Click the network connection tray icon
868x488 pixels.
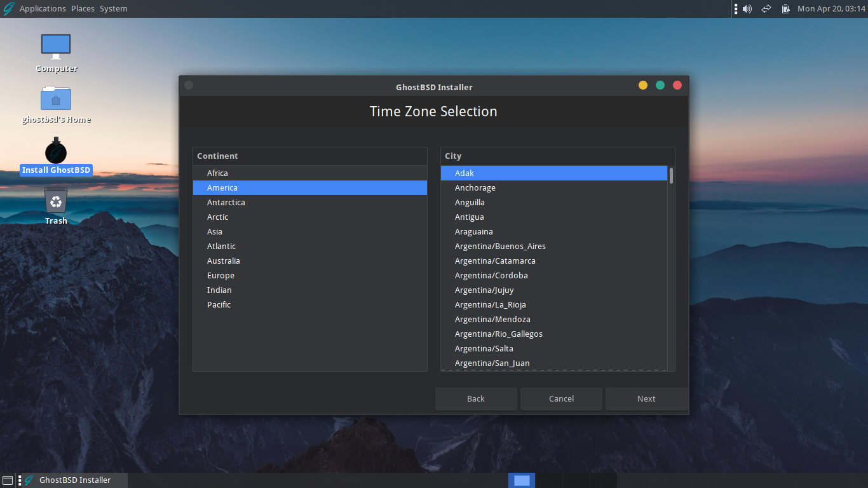(x=766, y=9)
